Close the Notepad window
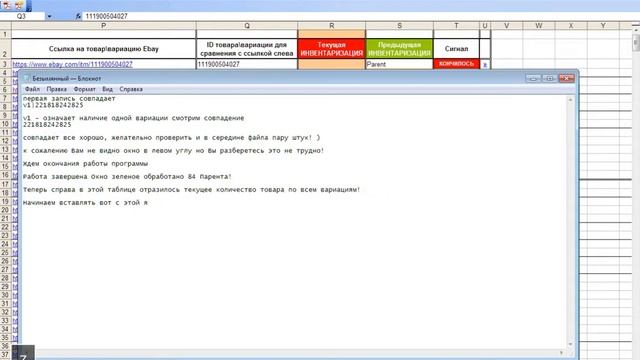Screen dimensions: 640x360 [566, 78]
